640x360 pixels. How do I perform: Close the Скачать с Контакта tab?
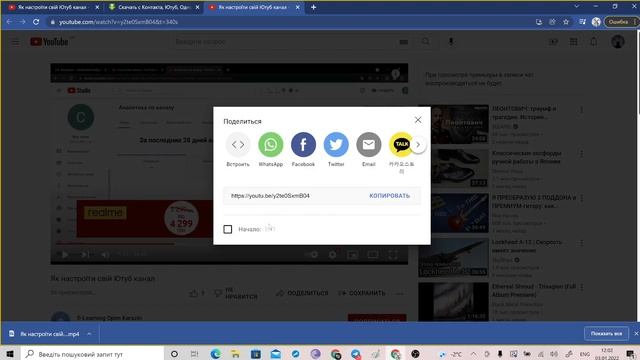pos(197,7)
